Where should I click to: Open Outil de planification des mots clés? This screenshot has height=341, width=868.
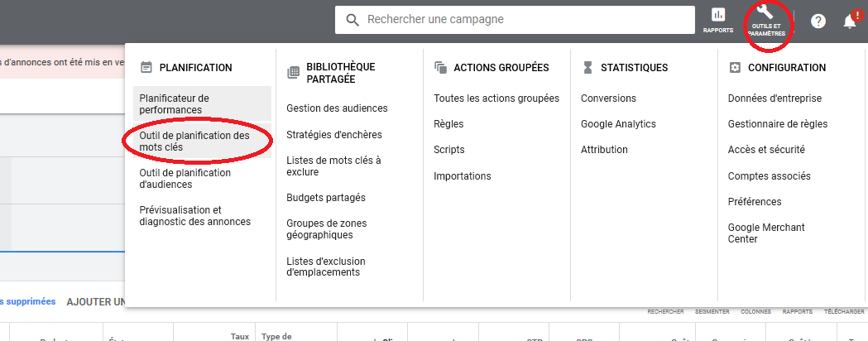tap(194, 142)
